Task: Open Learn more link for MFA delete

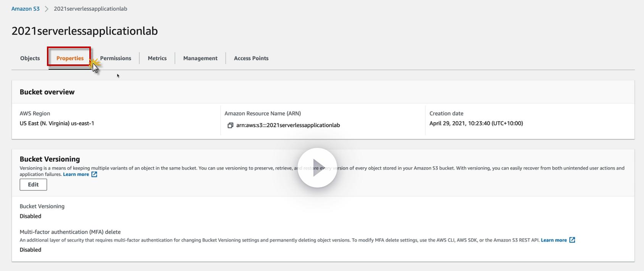Action: point(554,240)
